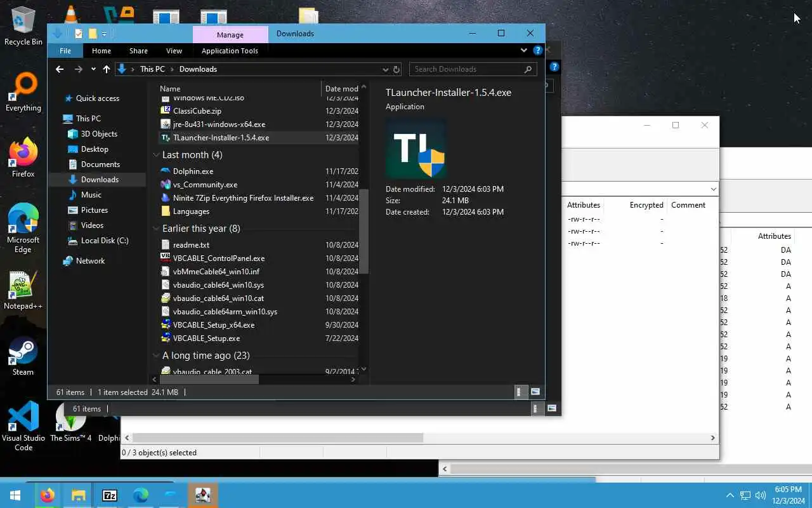
Task: Click the Attributes column header behind
Action: pos(584,205)
